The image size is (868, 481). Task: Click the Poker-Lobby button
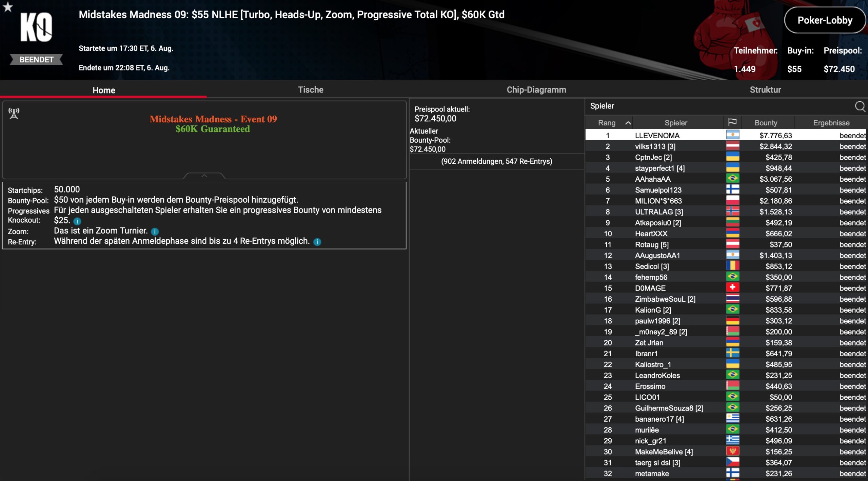click(x=824, y=20)
